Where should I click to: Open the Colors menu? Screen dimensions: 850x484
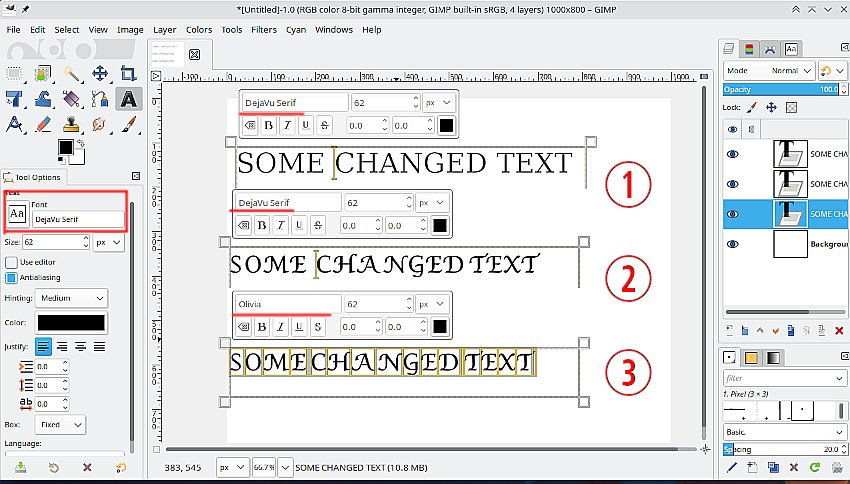pyautogui.click(x=199, y=30)
